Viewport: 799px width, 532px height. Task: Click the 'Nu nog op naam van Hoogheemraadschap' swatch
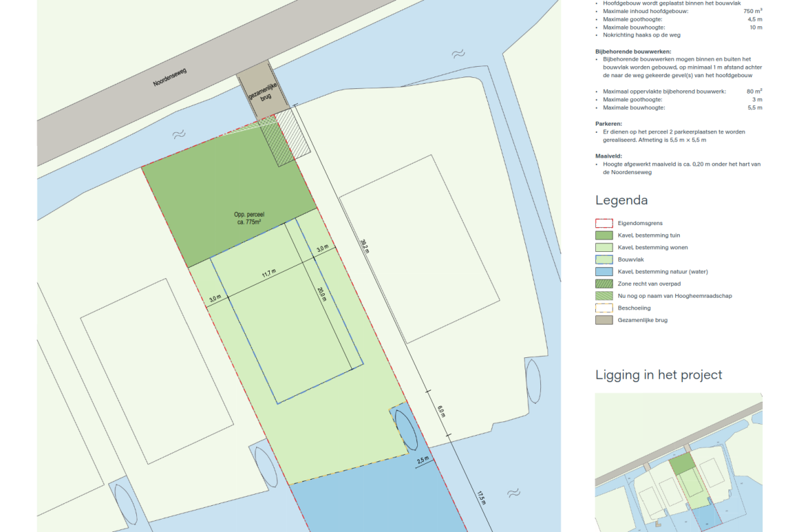[x=604, y=296]
